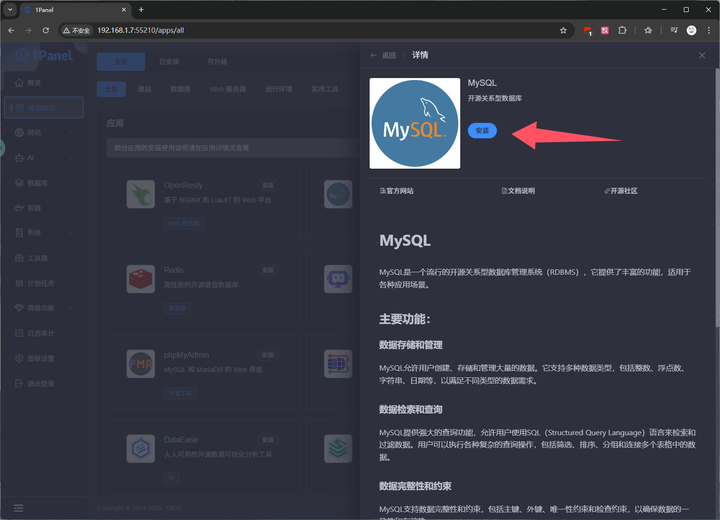Open the red extension icon in toolbar
The width and height of the screenshot is (720, 520).
(x=587, y=31)
